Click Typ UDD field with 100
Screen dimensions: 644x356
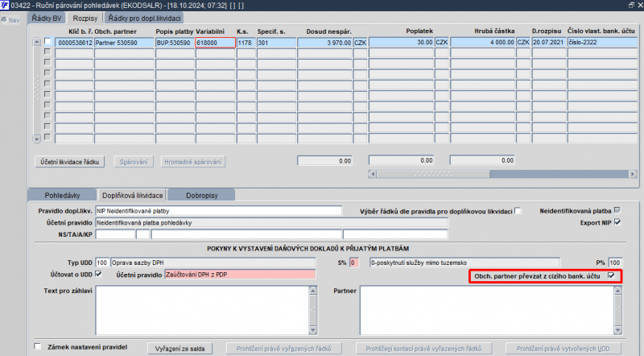102,263
